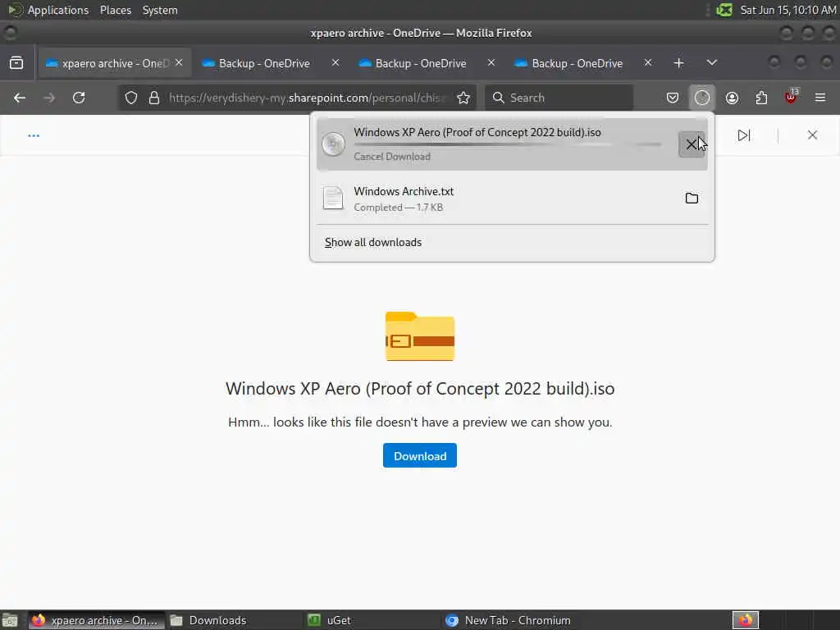Screen dimensions: 840x630
Task: Show site security padlock info
Action: 154,98
